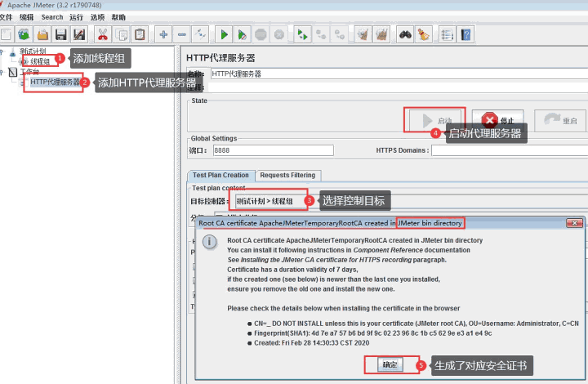Click the Open file folder icon
The width and height of the screenshot is (588, 384).
[x=42, y=35]
